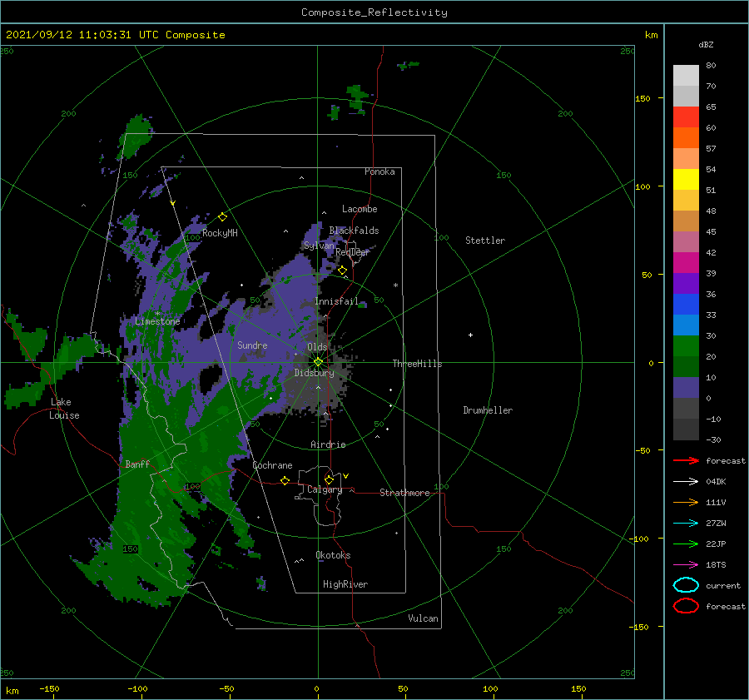Screen dimensions: 749x700
Task: Click the yellow 54 dBZ color swatch
Action: click(686, 179)
